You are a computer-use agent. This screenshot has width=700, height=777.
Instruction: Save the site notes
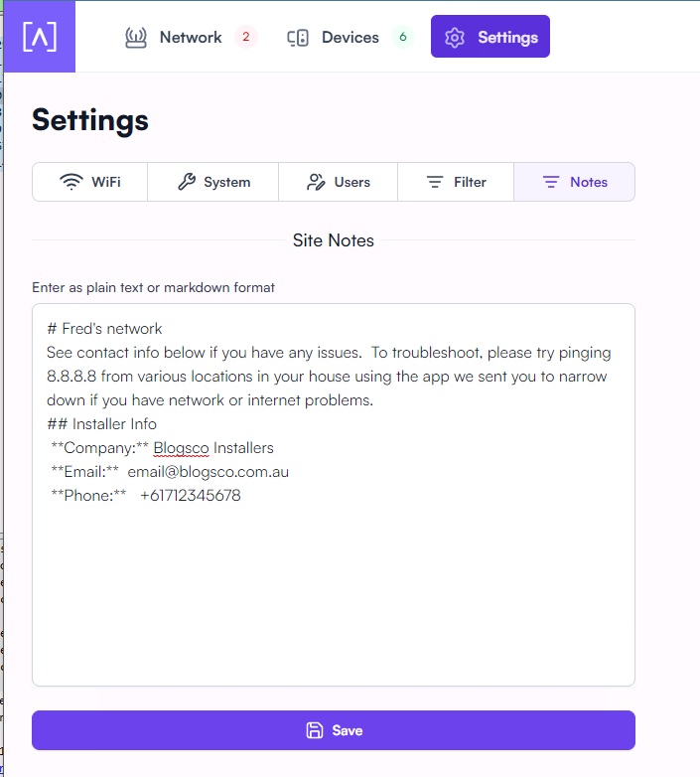[334, 730]
